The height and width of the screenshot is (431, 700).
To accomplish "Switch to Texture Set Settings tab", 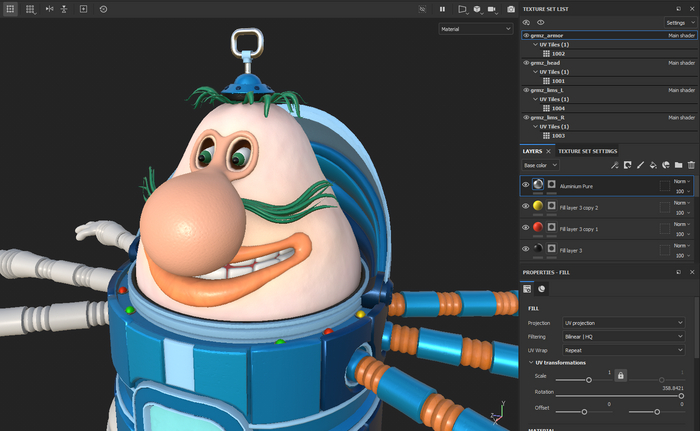I will (x=587, y=151).
